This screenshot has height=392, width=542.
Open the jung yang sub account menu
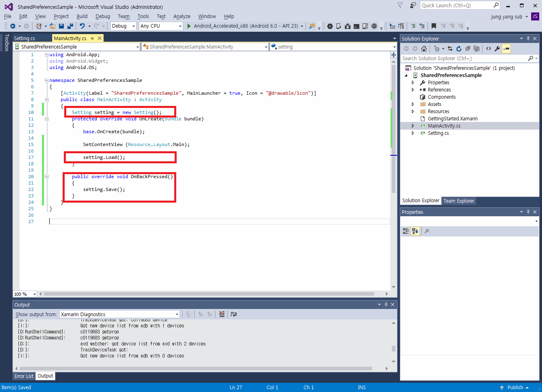coord(509,17)
